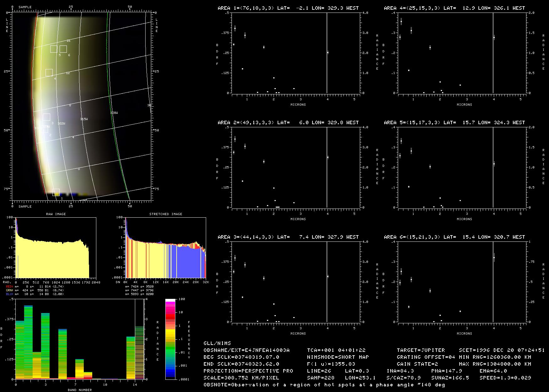The height and width of the screenshot is (392, 549).
Task: Click the gray 4-micron bar in AREA 1 plot
Action: [327, 53]
